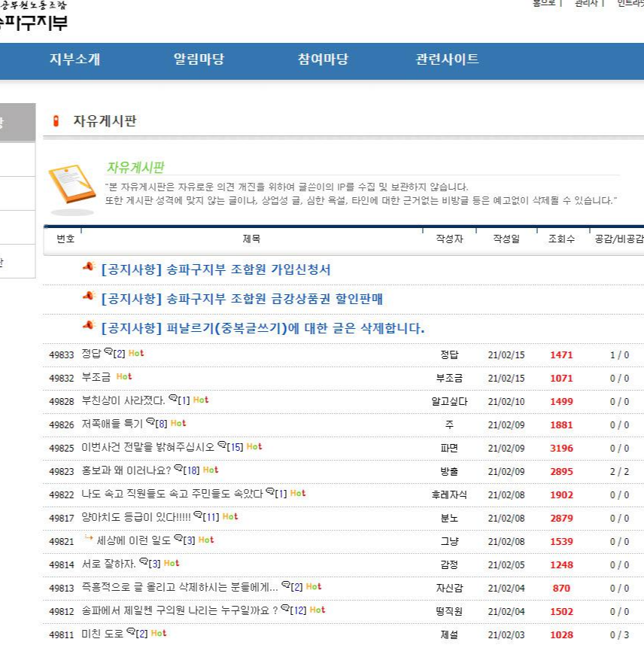
Task: Click megaphone icon beside 금강상품권 할인판매 notice
Action: 89,296
